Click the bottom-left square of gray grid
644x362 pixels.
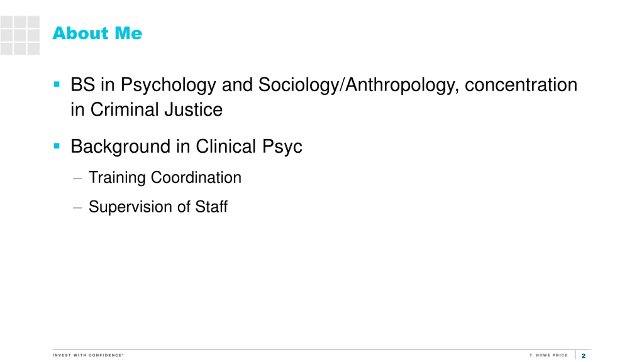(7, 49)
